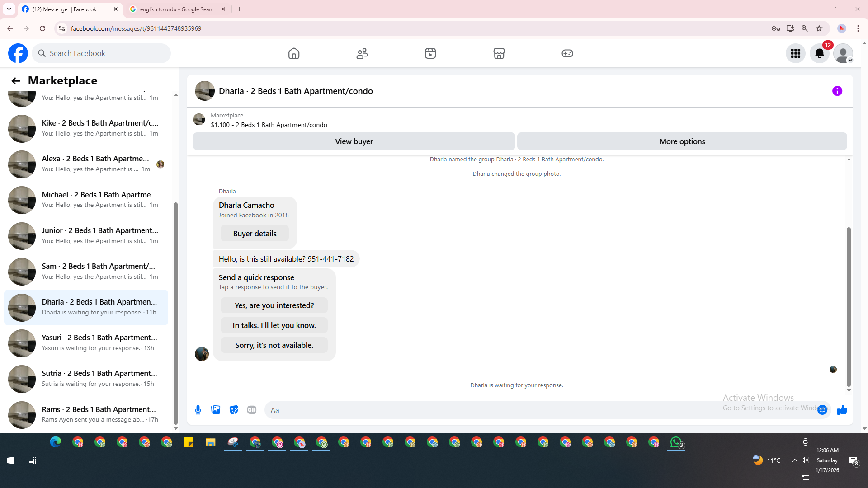Open the sticker picker icon
The image size is (868, 488).
click(234, 410)
